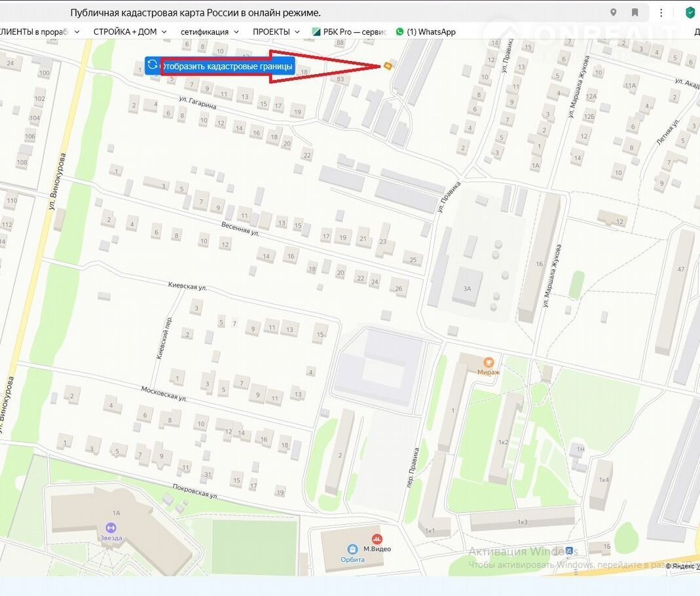
Task: Click the Орбита shopping icon
Action: point(352,549)
